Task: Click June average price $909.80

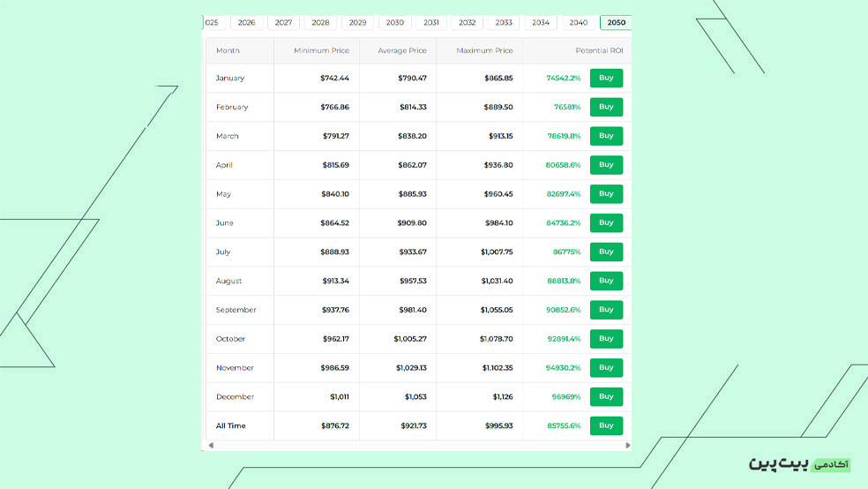Action: pyautogui.click(x=412, y=222)
